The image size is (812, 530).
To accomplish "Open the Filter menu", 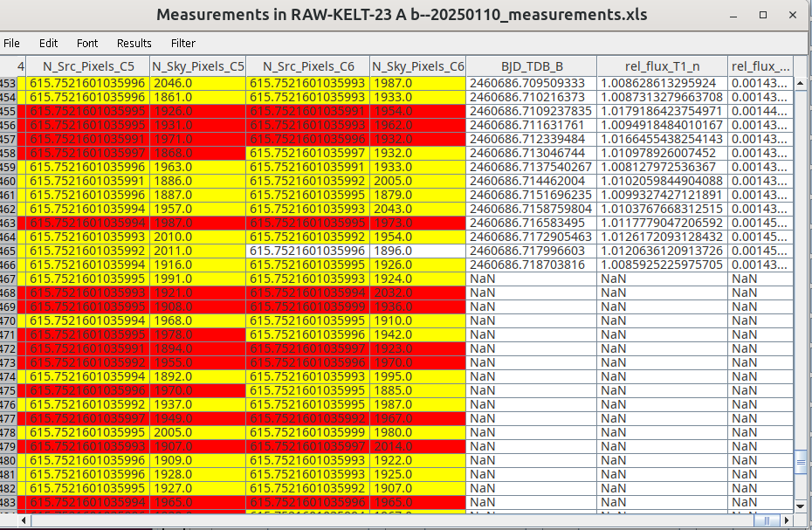I will [183, 43].
